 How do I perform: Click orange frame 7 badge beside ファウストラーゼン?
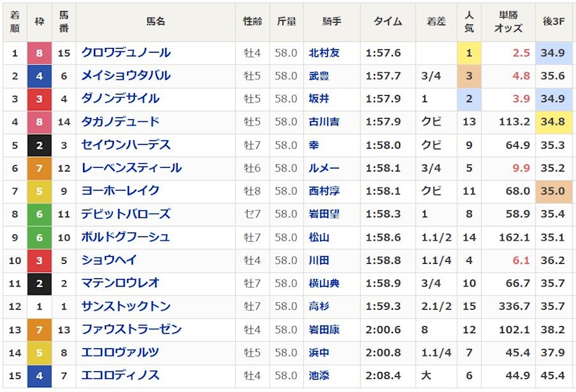tap(39, 330)
